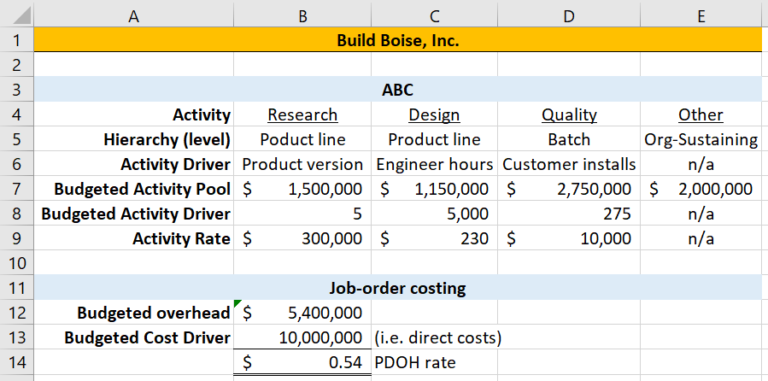Image resolution: width=768 pixels, height=381 pixels.
Task: Select the 'Customer installs' cell
Action: click(569, 164)
